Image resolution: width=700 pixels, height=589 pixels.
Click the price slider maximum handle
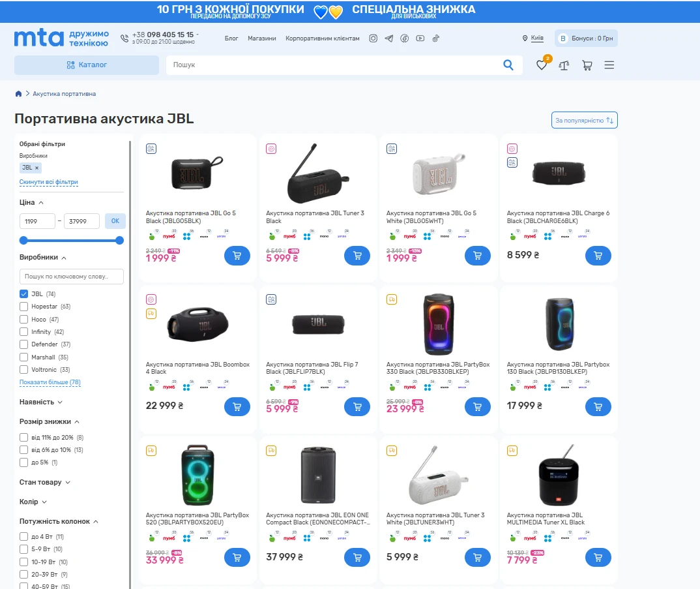tap(120, 241)
